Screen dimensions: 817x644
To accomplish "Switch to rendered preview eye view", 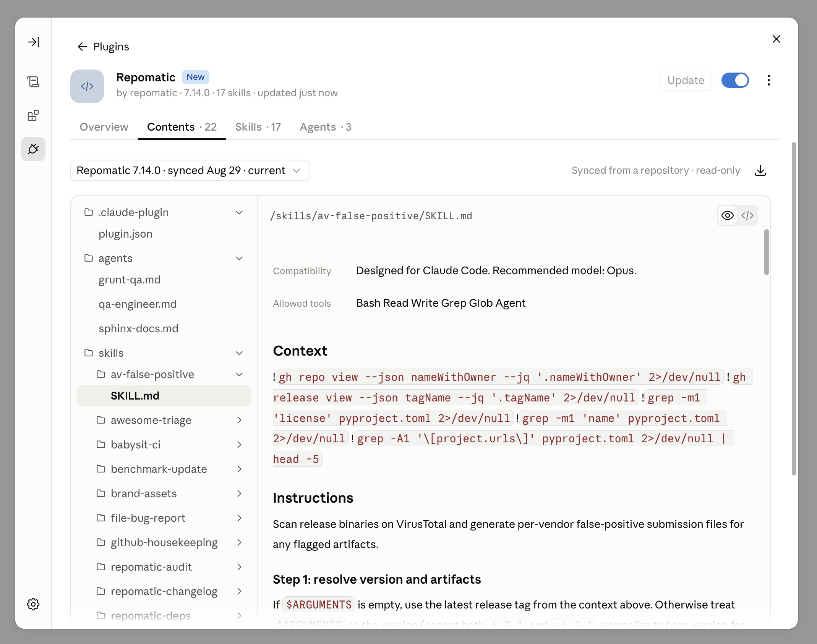I will pyautogui.click(x=728, y=215).
